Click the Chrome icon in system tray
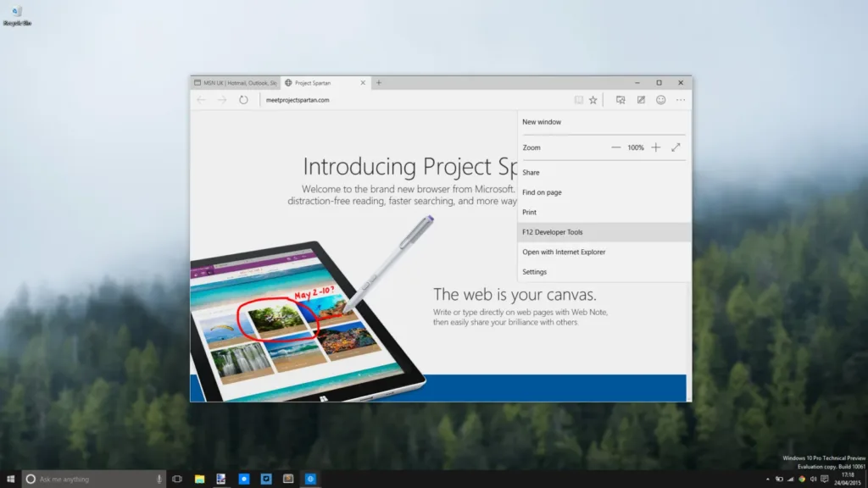Viewport: 868px width, 488px height. (802, 480)
